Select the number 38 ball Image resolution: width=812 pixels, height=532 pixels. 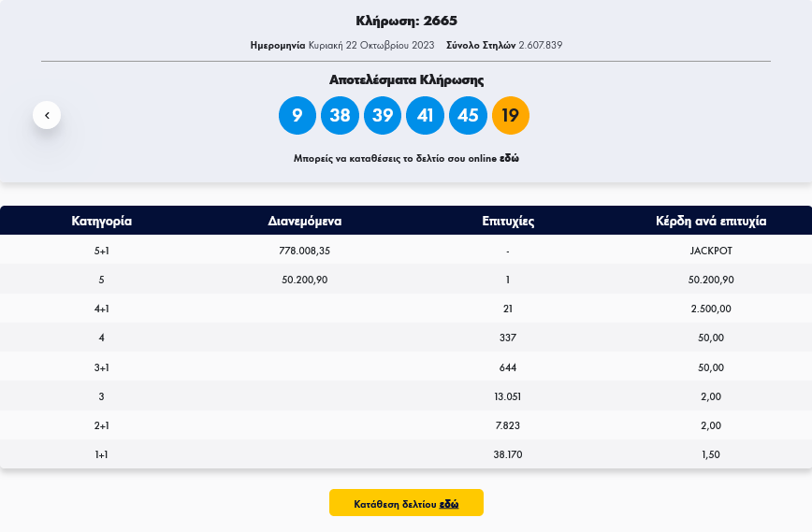coord(340,116)
